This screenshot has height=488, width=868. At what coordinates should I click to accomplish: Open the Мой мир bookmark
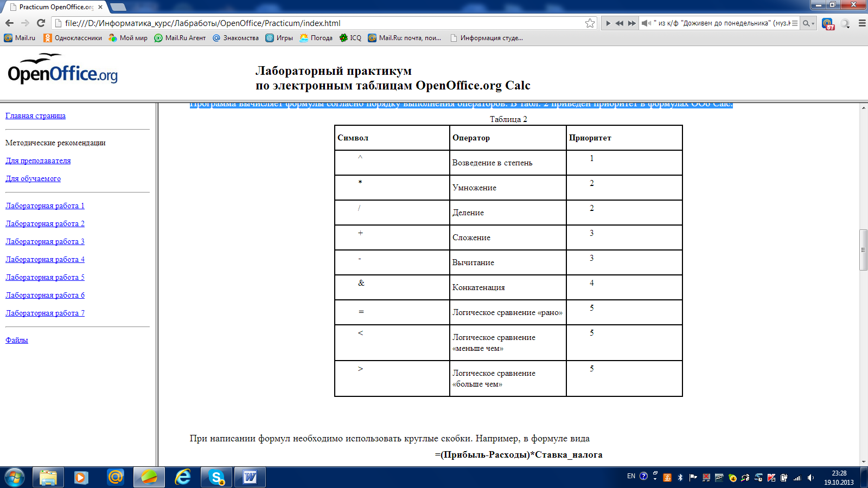pos(128,38)
